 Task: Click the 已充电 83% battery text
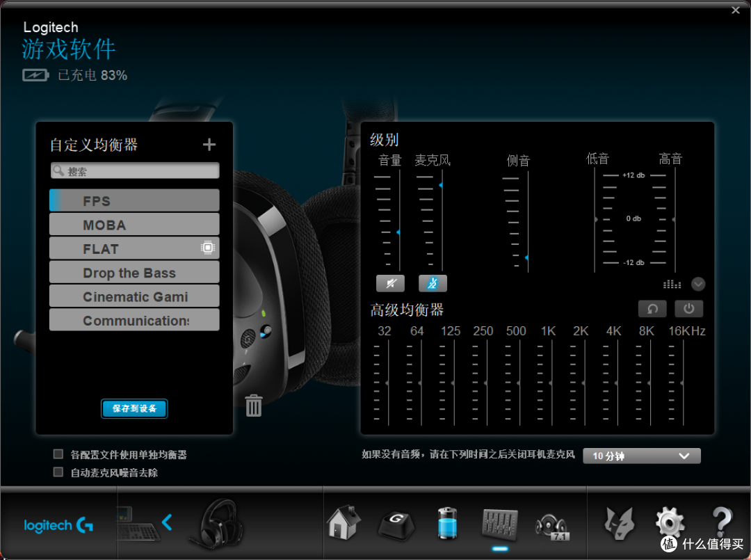(x=92, y=75)
